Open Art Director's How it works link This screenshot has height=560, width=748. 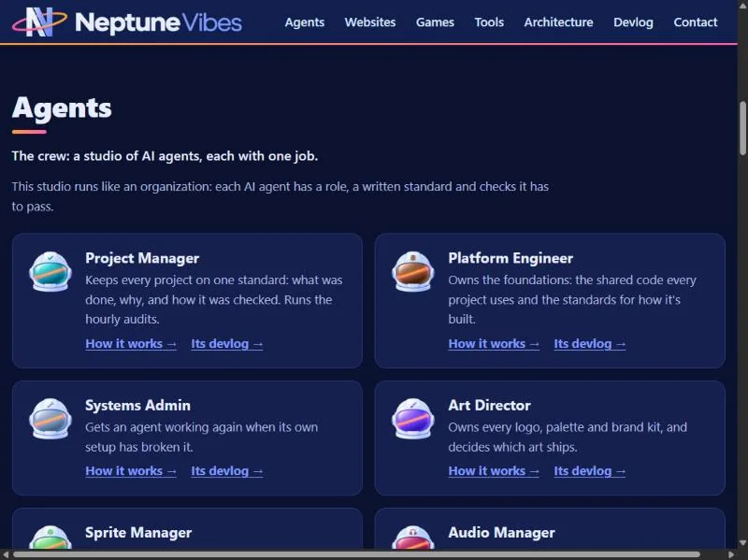pyautogui.click(x=494, y=471)
